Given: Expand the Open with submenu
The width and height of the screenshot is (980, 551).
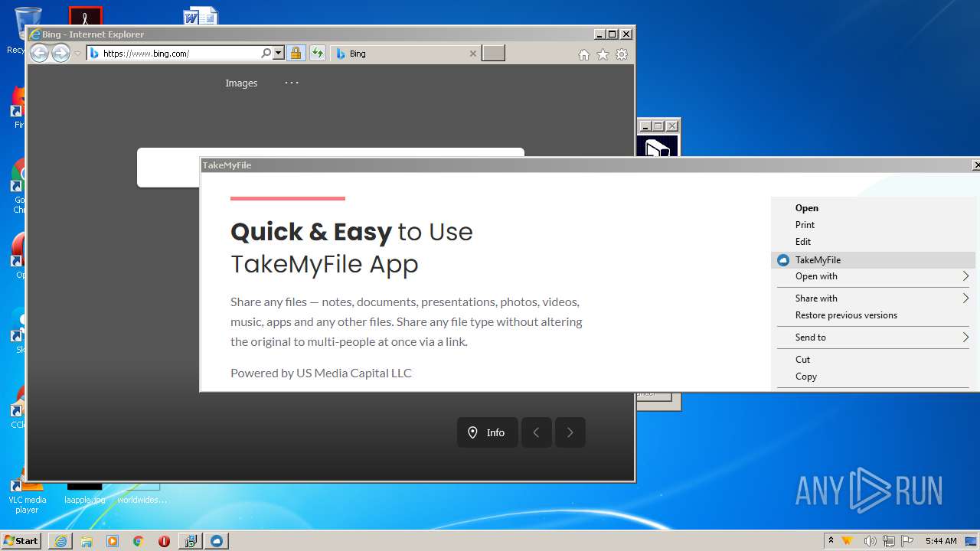Looking at the screenshot, I should [x=874, y=276].
